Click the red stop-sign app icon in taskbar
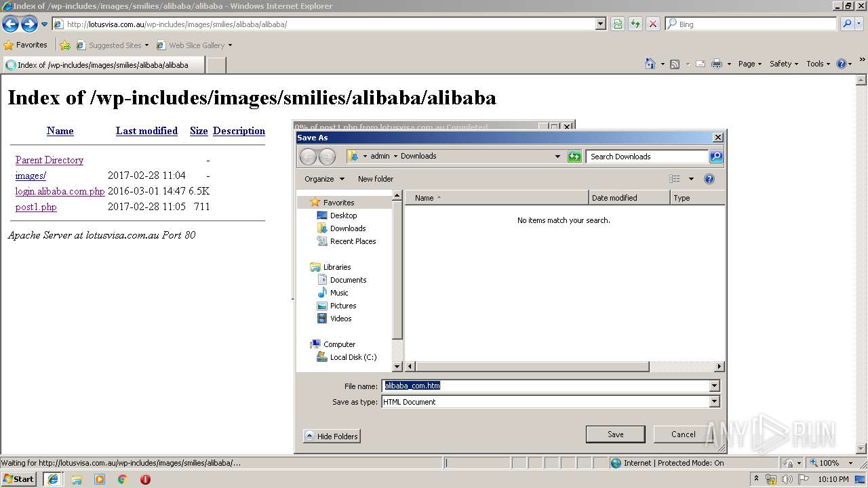868x488 pixels. (x=145, y=479)
